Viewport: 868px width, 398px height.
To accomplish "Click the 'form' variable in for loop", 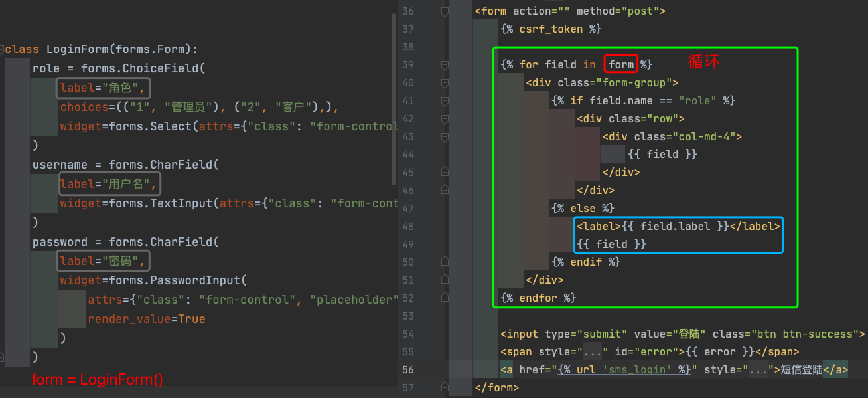I will [x=621, y=64].
